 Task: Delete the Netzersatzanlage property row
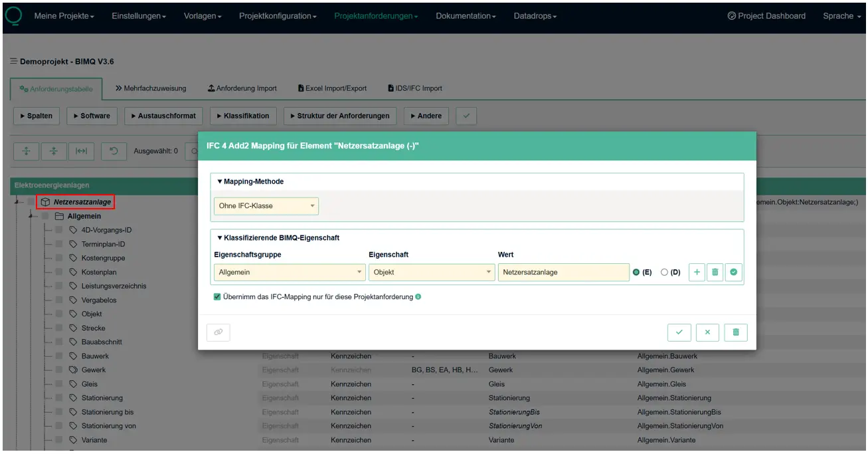pos(715,273)
